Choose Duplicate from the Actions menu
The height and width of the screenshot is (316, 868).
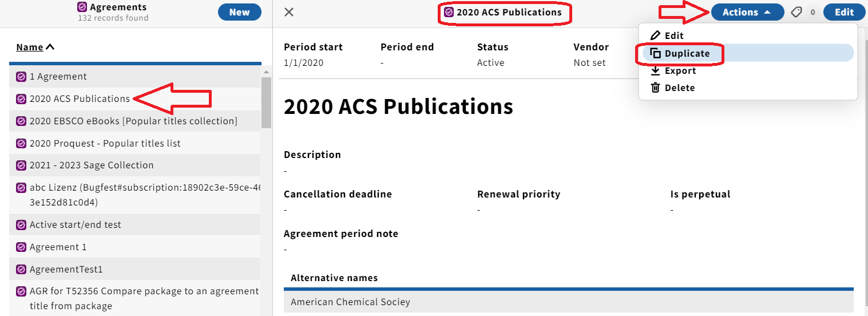tap(747, 53)
